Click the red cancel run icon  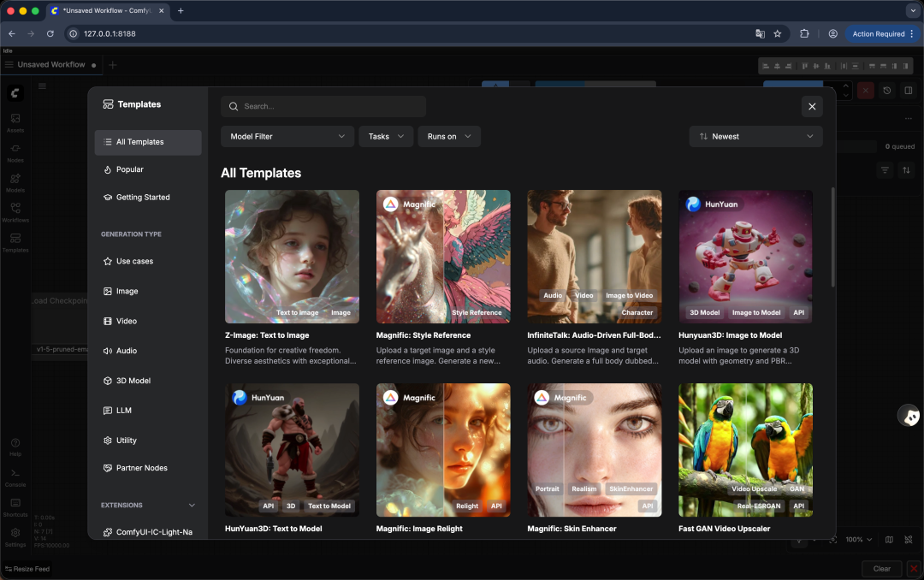865,91
